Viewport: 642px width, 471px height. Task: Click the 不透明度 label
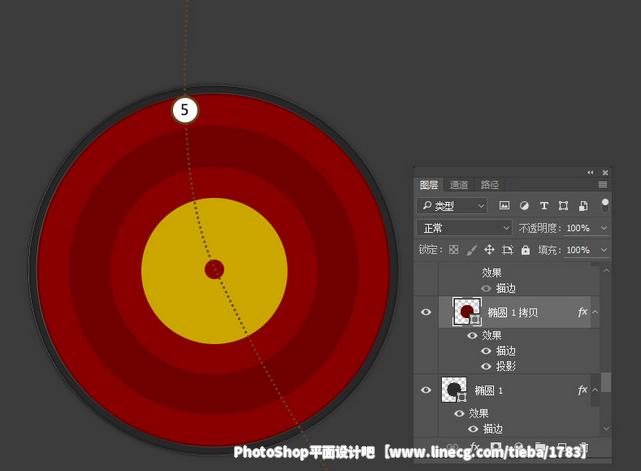[x=540, y=228]
